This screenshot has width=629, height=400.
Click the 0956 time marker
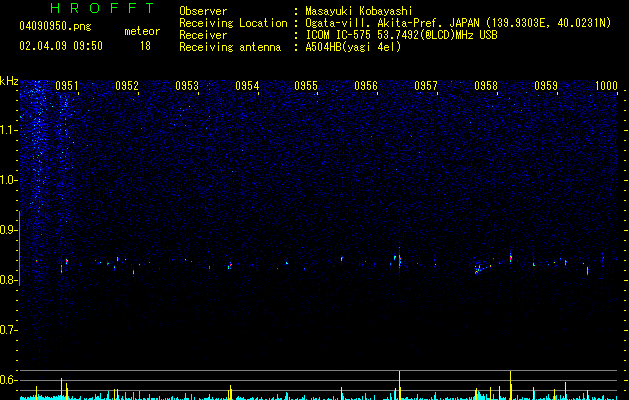366,85
